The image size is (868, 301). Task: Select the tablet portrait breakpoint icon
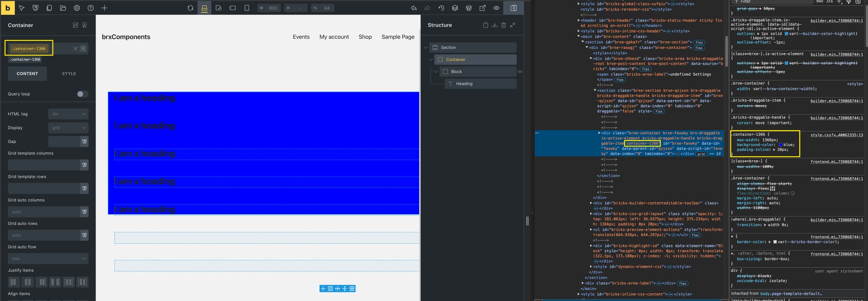[x=218, y=8]
